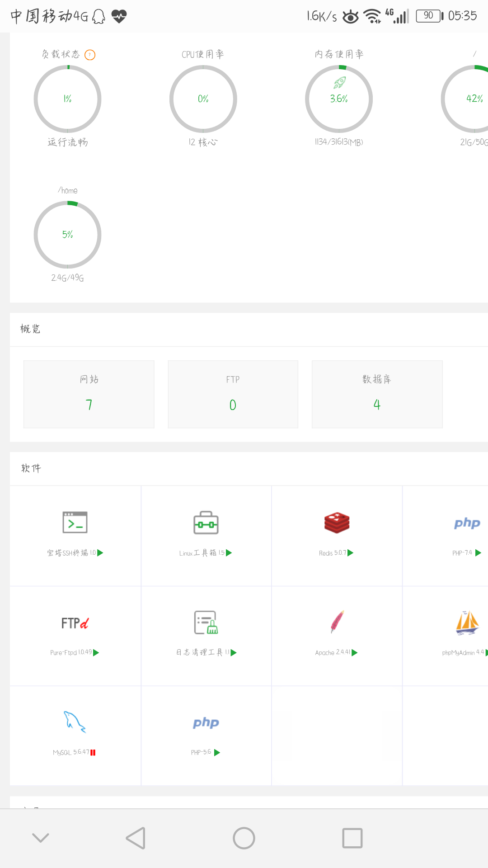Image resolution: width=488 pixels, height=868 pixels.
Task: Click the 软件 section heading
Action: pyautogui.click(x=31, y=468)
